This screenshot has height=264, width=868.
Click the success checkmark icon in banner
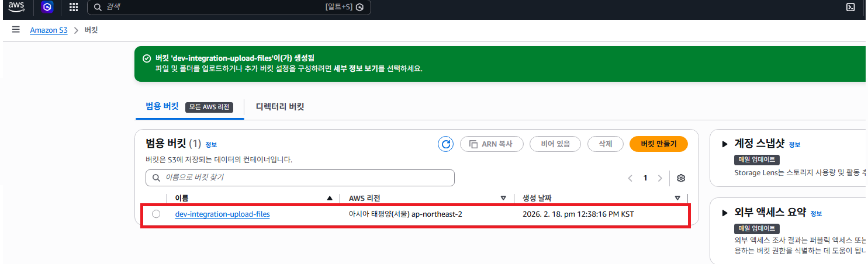pos(147,58)
